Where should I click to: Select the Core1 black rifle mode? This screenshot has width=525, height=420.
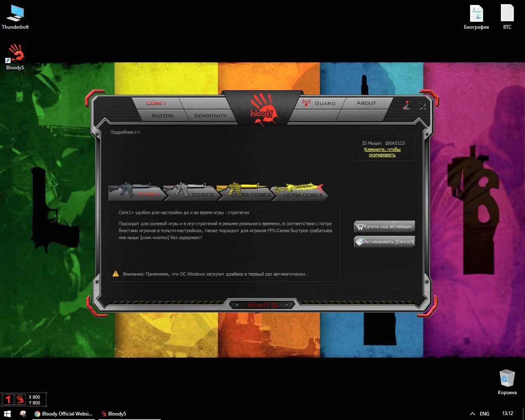(136, 192)
